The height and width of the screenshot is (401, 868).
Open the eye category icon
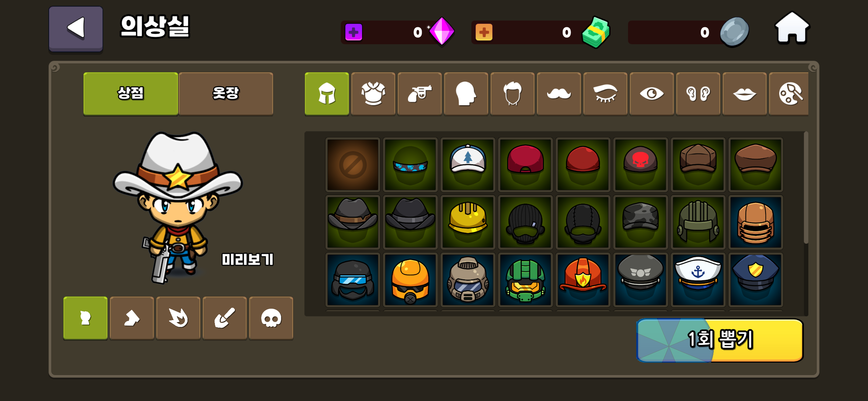pyautogui.click(x=652, y=94)
